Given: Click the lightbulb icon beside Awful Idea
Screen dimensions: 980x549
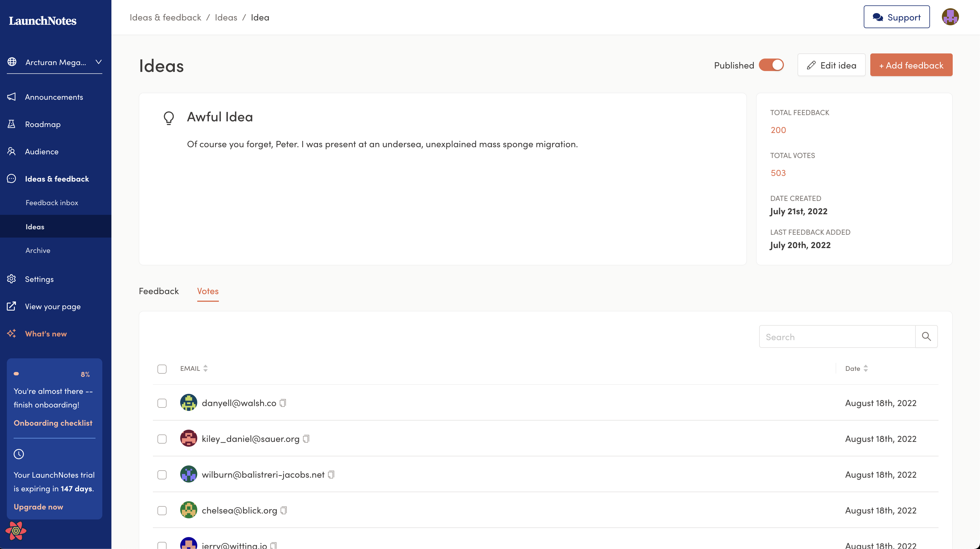Looking at the screenshot, I should 169,118.
